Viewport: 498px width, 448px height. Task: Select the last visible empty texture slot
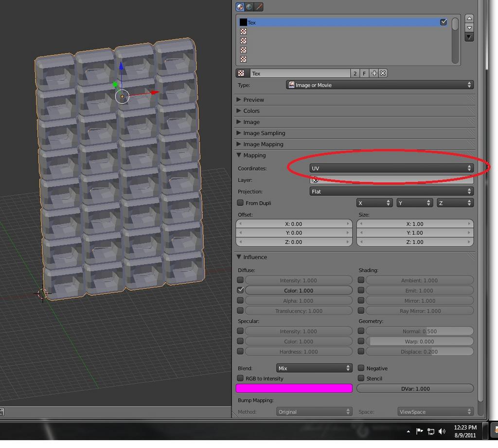click(x=343, y=59)
